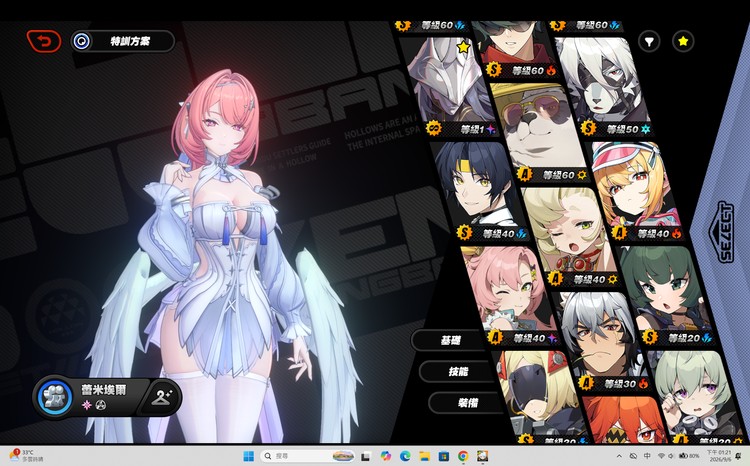This screenshot has height=466, width=750.
Task: Select the blonde agent wearing a black mask
Action: (x=538, y=395)
